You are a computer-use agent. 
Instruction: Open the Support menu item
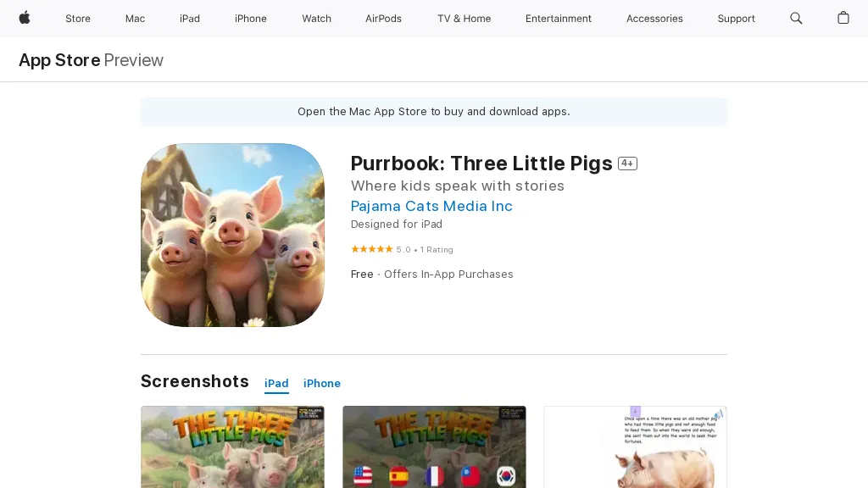point(736,19)
